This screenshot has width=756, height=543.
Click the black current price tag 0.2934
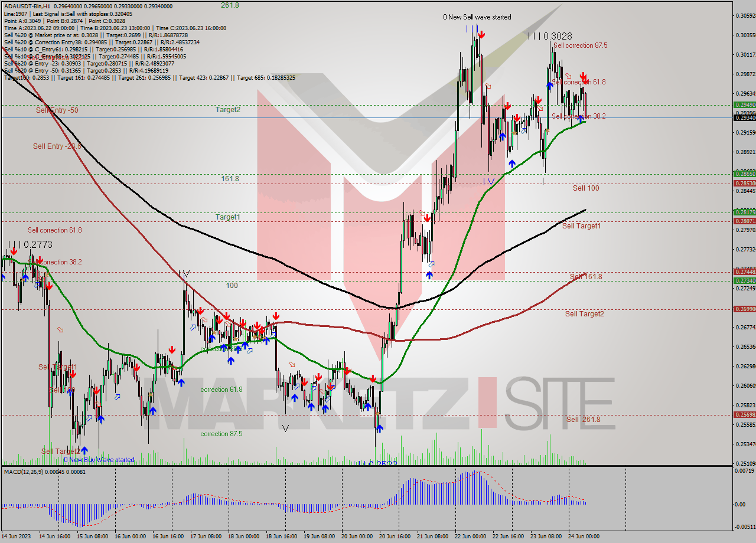(x=744, y=117)
